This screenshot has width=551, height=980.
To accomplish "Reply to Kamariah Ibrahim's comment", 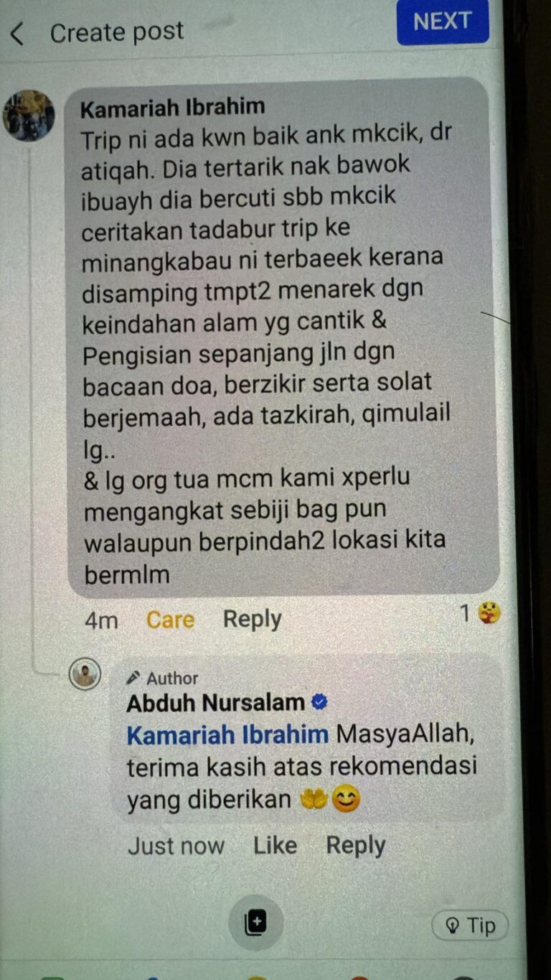I will tap(252, 619).
